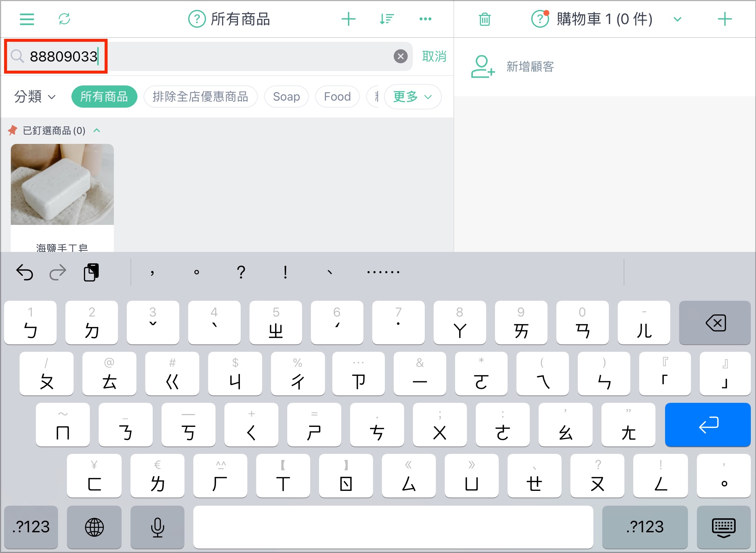Tap the ㄆ key
Screen dimensions: 756x553
(47, 374)
